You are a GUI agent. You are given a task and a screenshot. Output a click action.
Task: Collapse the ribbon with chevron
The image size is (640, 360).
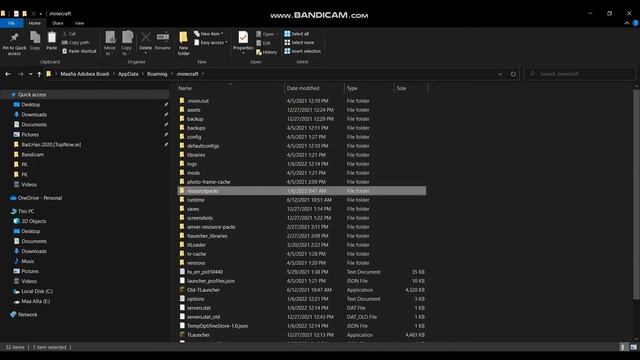click(627, 23)
